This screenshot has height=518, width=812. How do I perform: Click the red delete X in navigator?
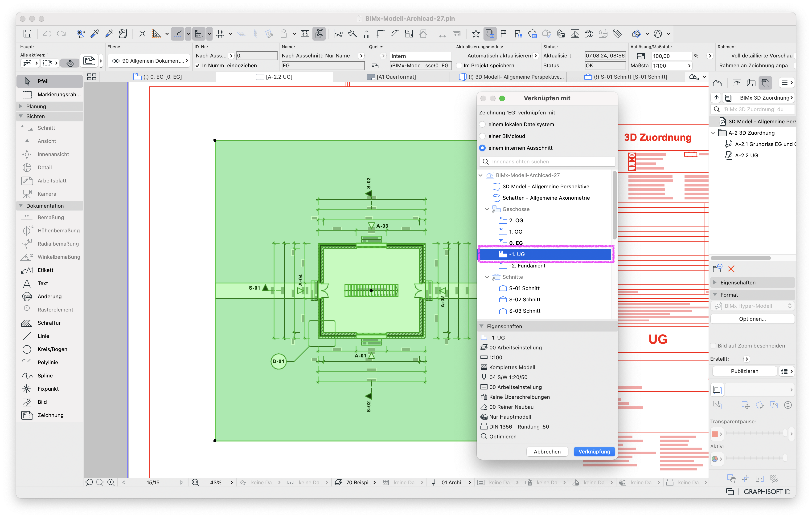[x=731, y=269]
